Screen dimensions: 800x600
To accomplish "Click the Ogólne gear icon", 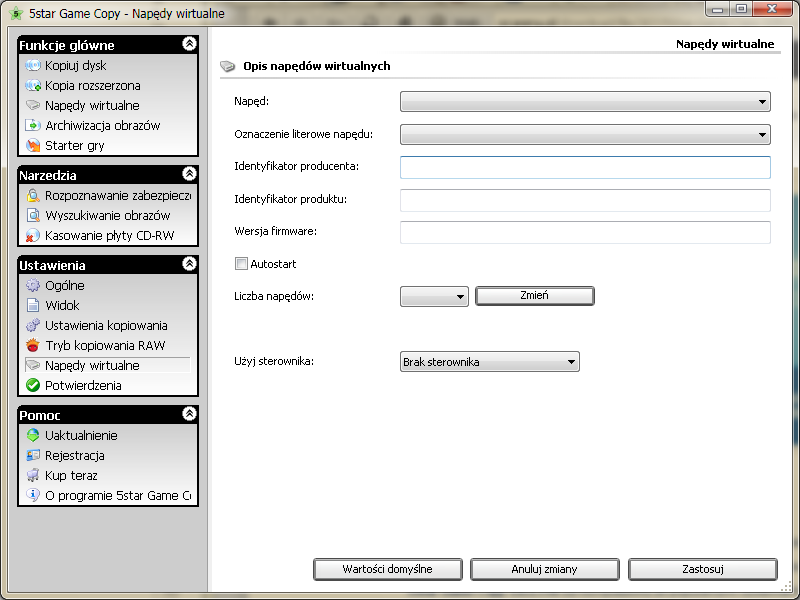I will click(x=33, y=285).
